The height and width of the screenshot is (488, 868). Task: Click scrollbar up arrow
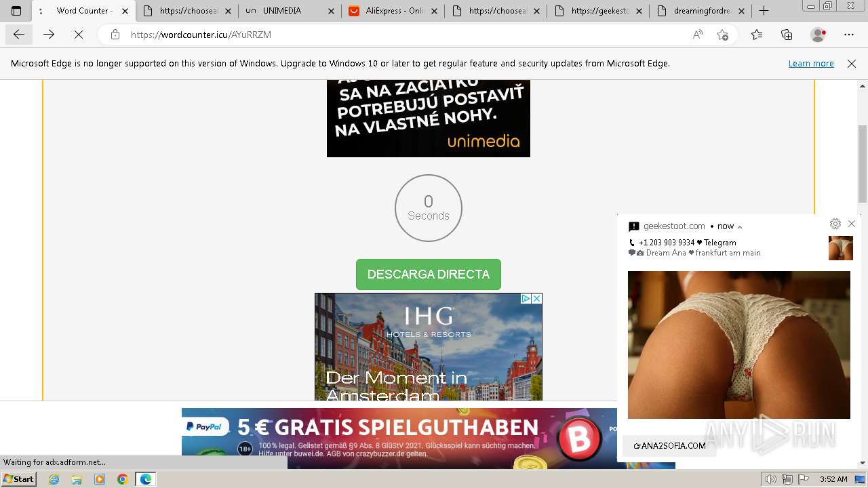863,86
